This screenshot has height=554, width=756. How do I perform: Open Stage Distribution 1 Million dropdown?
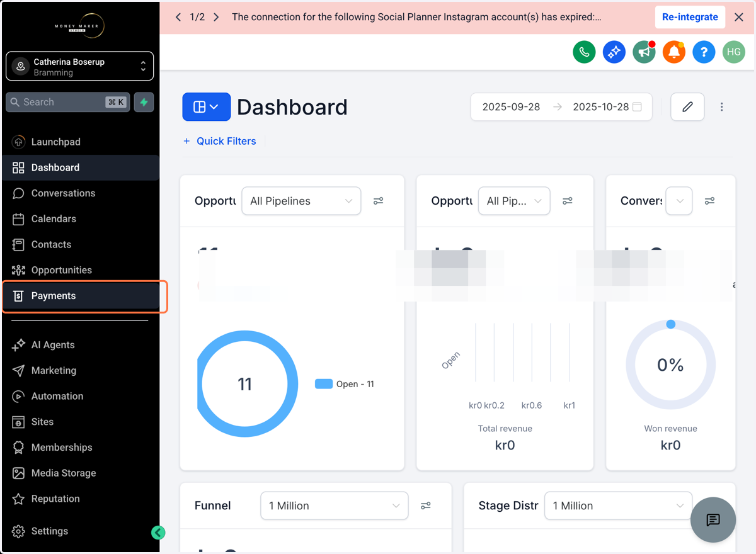coord(618,506)
